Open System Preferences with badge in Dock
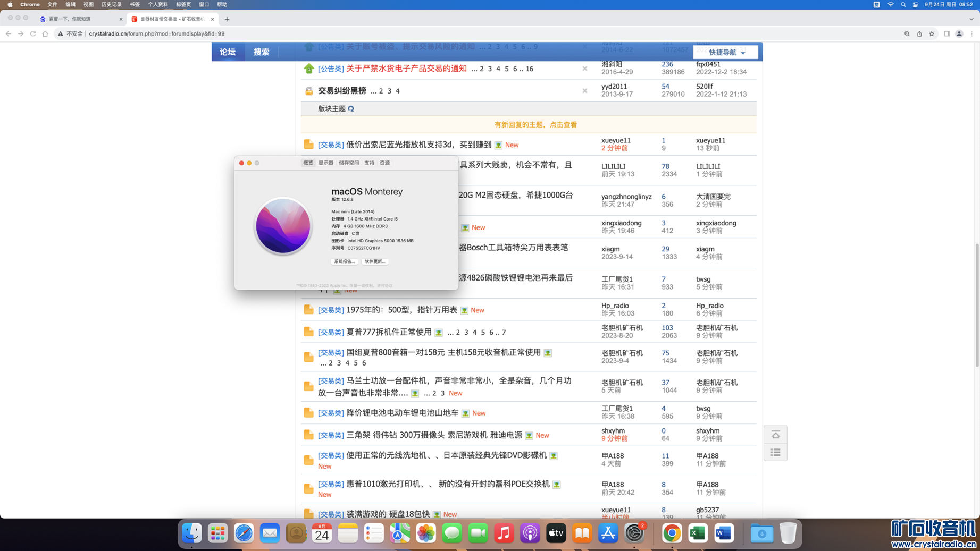Screen dimensions: 980x551 click(x=634, y=533)
